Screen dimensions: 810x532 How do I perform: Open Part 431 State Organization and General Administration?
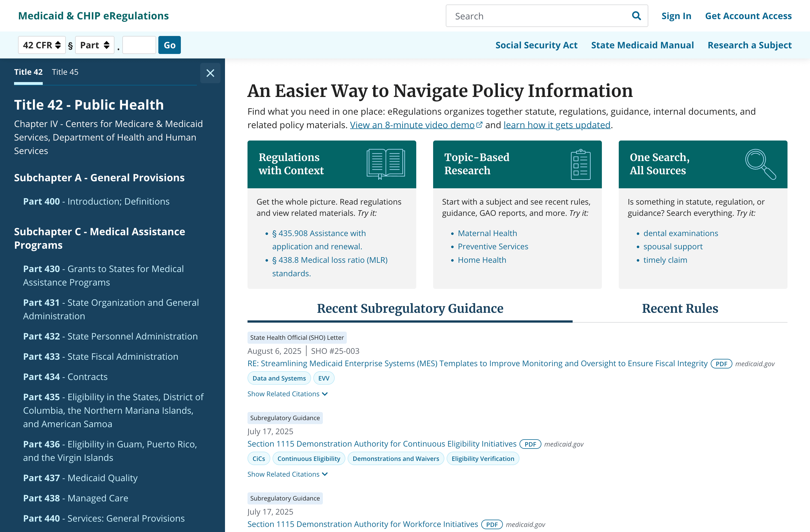coord(111,309)
